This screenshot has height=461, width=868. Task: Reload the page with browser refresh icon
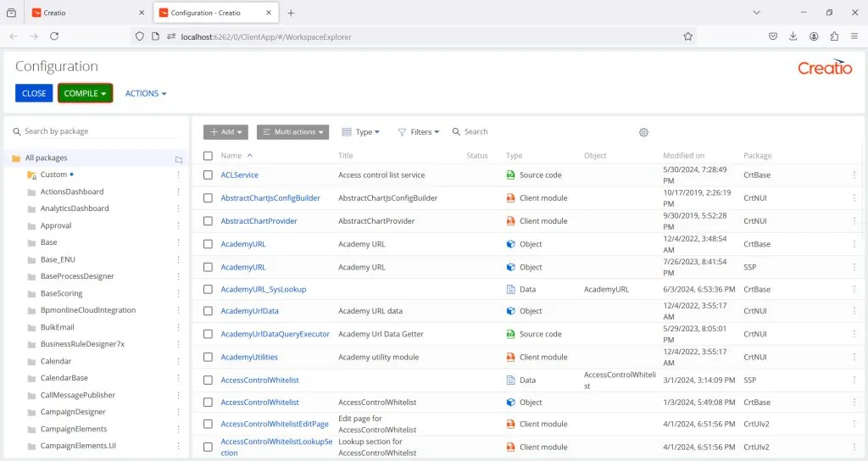coord(54,36)
